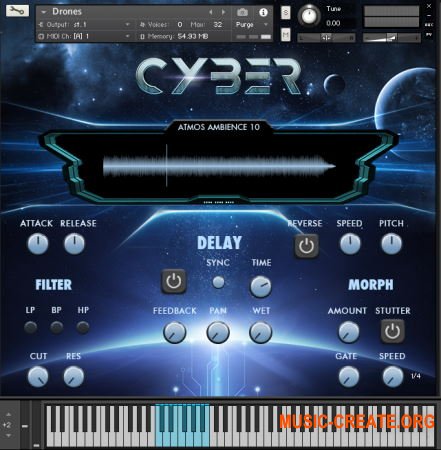Minimize instrument with minus button

(x=429, y=15)
